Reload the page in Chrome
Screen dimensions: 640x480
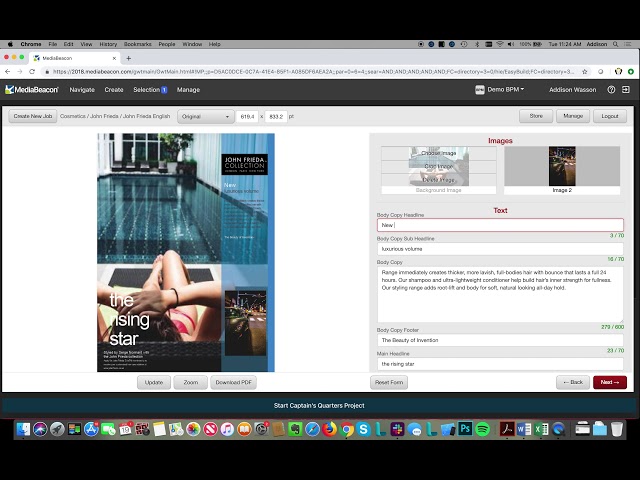32,71
